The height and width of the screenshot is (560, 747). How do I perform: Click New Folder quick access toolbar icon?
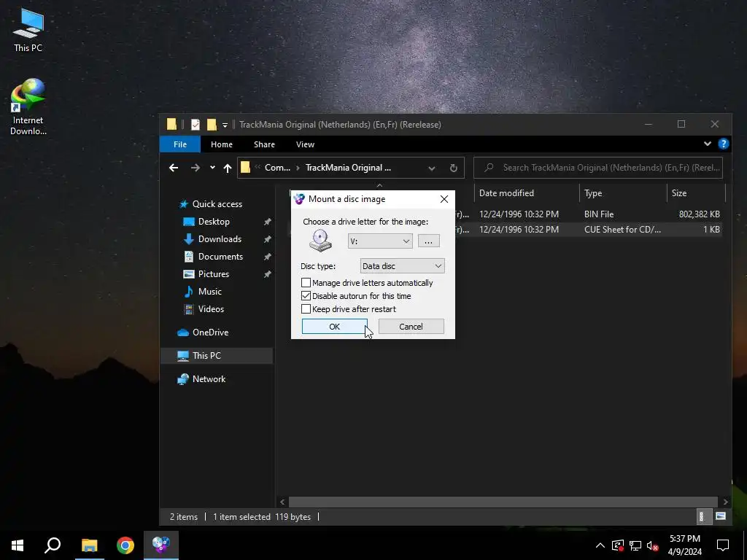tap(212, 125)
